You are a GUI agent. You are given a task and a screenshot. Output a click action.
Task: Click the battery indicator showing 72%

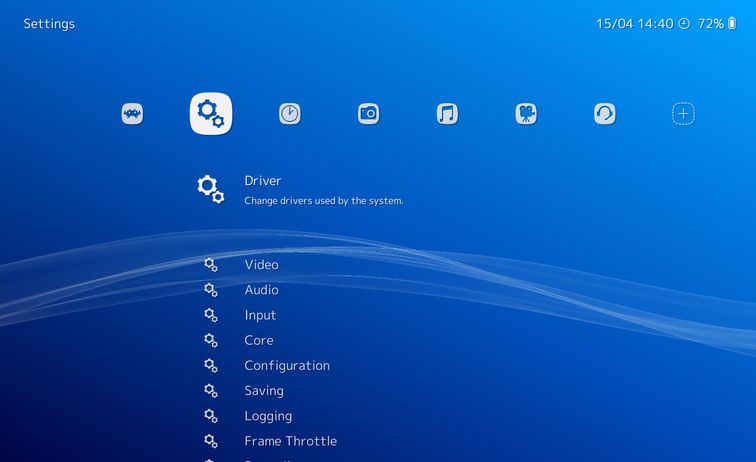pos(717,23)
